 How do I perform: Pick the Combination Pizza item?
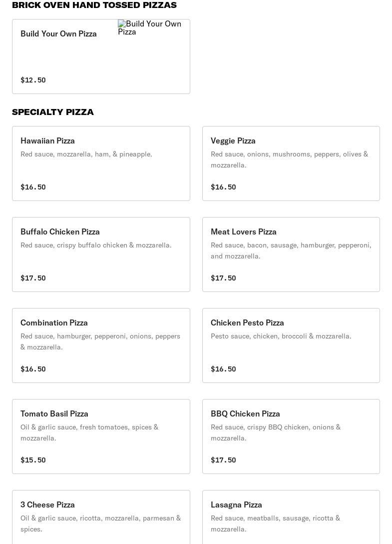[x=101, y=345]
